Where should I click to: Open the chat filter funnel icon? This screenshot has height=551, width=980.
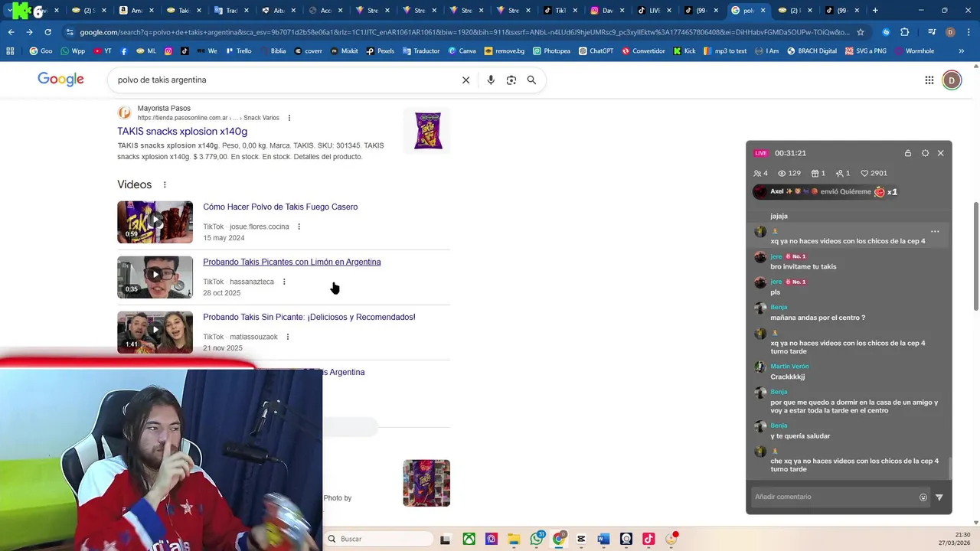click(x=939, y=497)
